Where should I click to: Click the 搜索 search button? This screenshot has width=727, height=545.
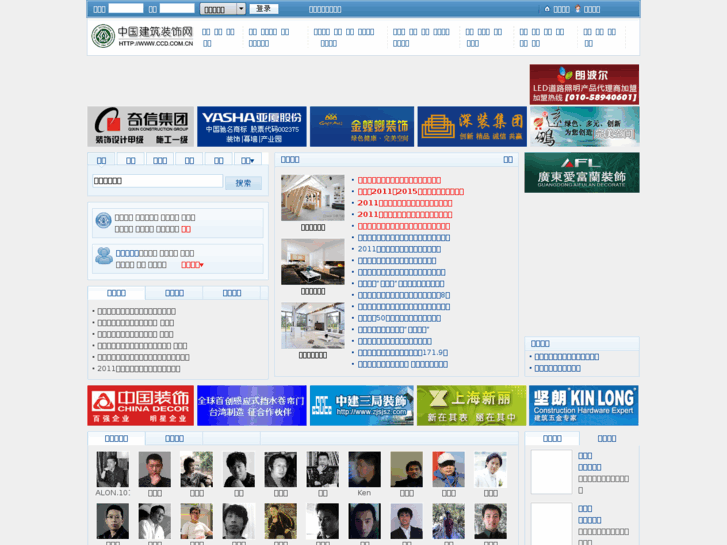tap(243, 183)
